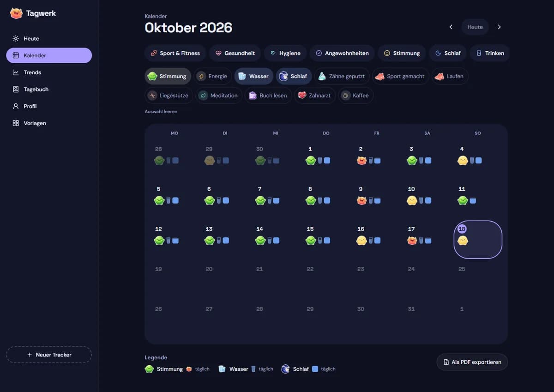The width and height of the screenshot is (554, 392).
Task: Toggle the Energie tracker chip
Action: tap(213, 76)
